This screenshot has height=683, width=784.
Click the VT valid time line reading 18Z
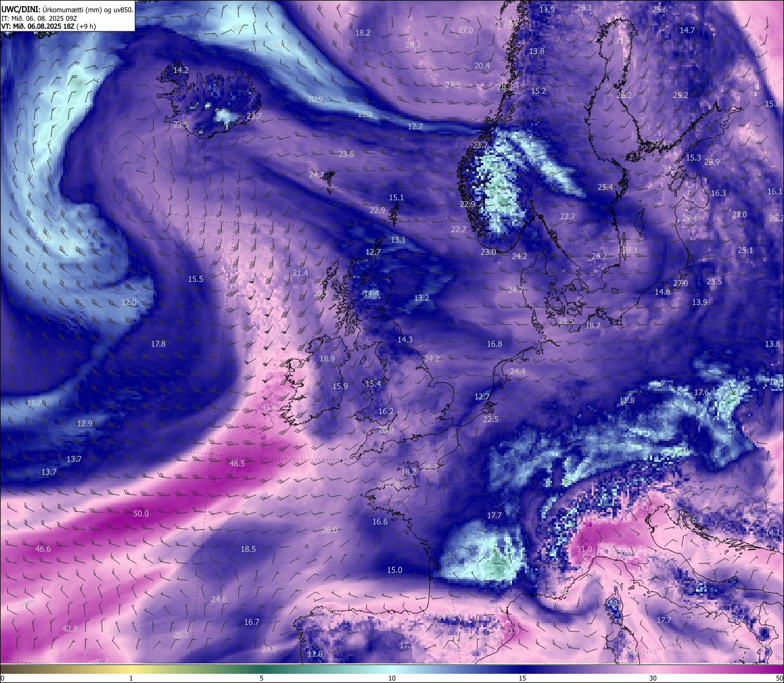(48, 26)
